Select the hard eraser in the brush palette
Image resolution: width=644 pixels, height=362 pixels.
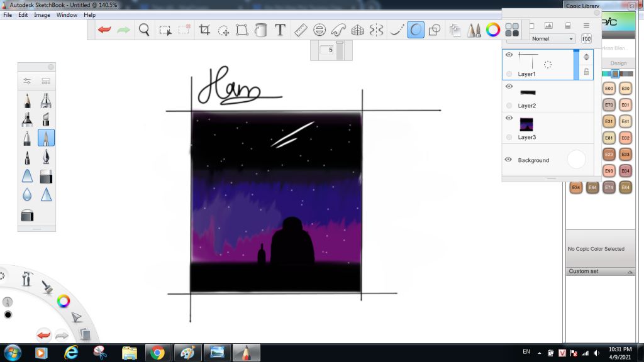45,177
